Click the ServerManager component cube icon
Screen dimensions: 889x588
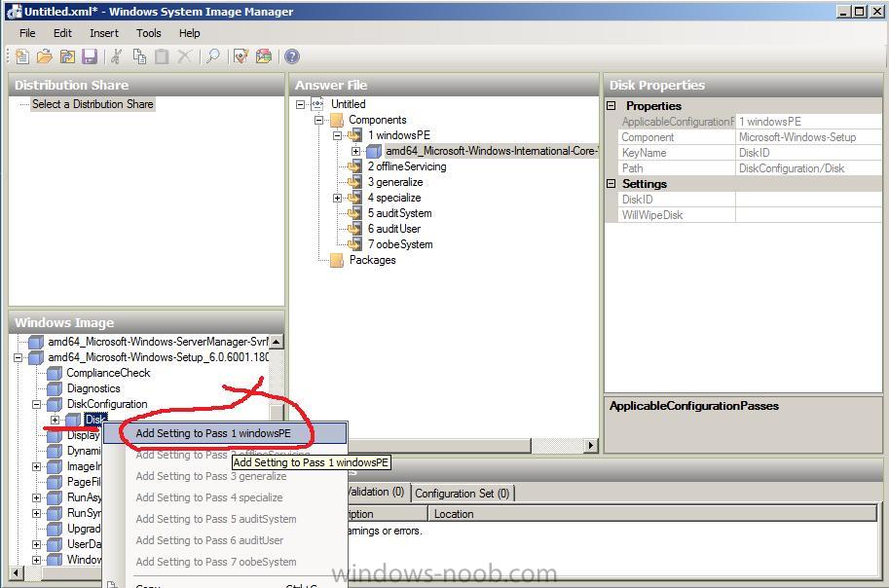tap(36, 342)
